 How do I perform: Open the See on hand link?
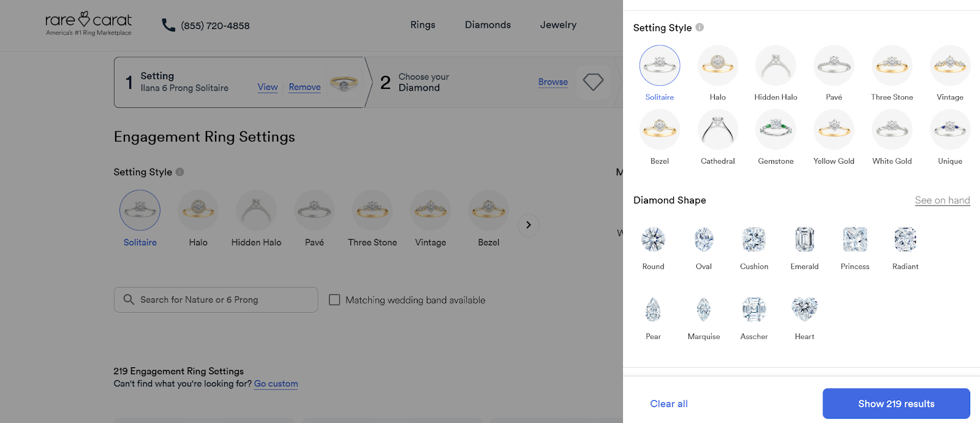[942, 200]
